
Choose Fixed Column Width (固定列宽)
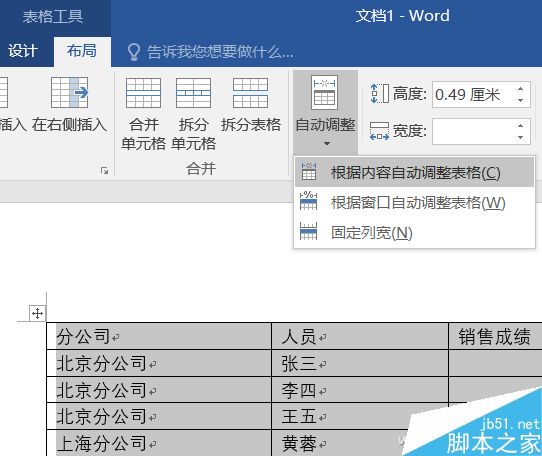tap(414, 232)
